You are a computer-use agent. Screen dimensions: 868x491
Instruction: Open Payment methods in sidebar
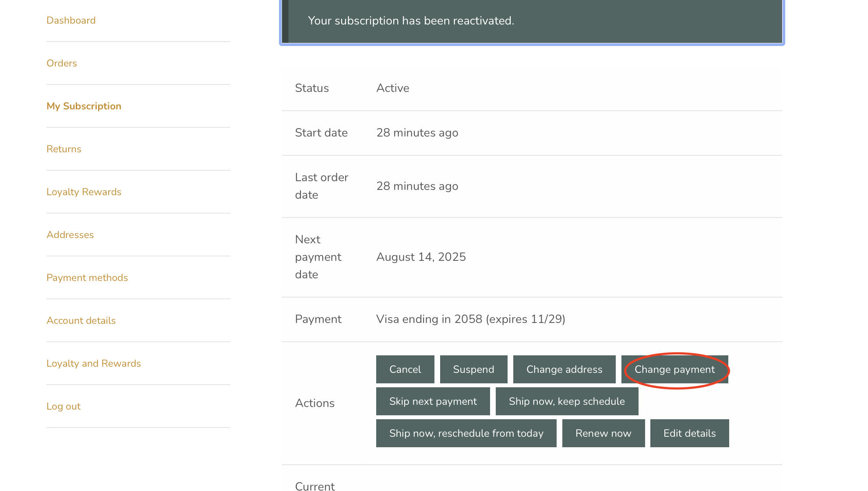pos(87,278)
